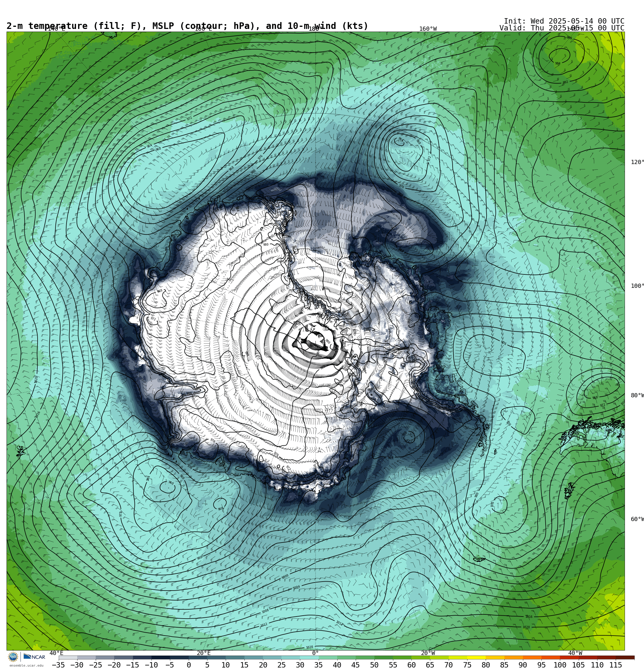Click the NCAR logo
Image resolution: width=644 pixels, height=669 pixels.
pyautogui.click(x=35, y=657)
